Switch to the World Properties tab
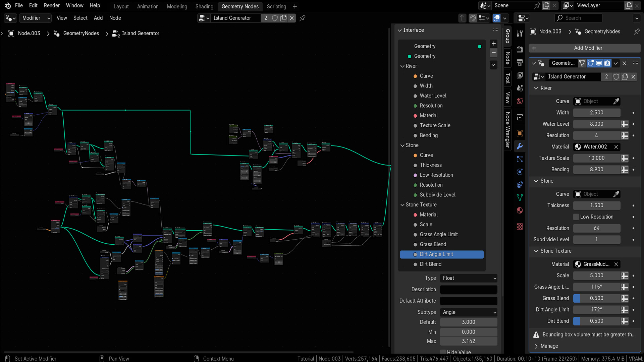This screenshot has height=362, width=644. click(520, 101)
